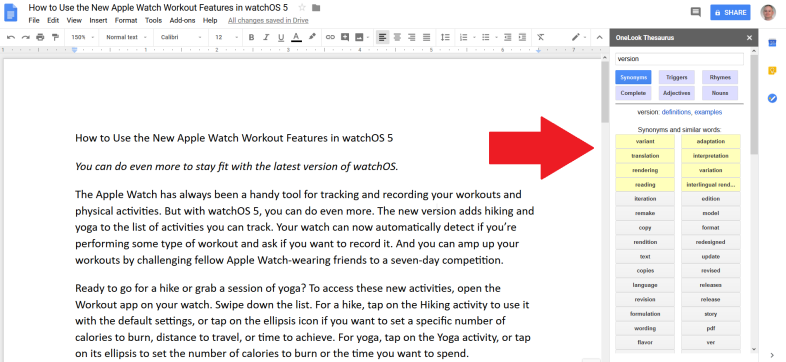Open the Calibri font dropdown
The image size is (786, 362).
[x=181, y=37]
